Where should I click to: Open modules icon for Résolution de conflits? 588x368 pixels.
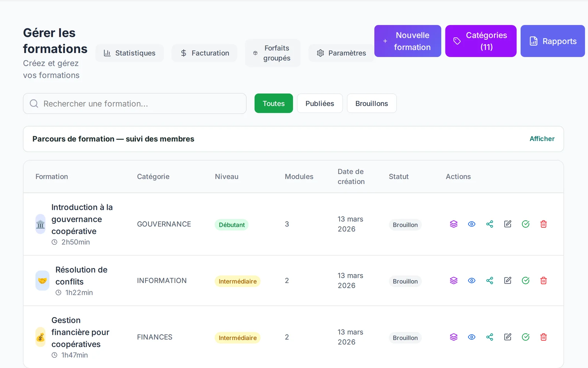click(x=453, y=280)
